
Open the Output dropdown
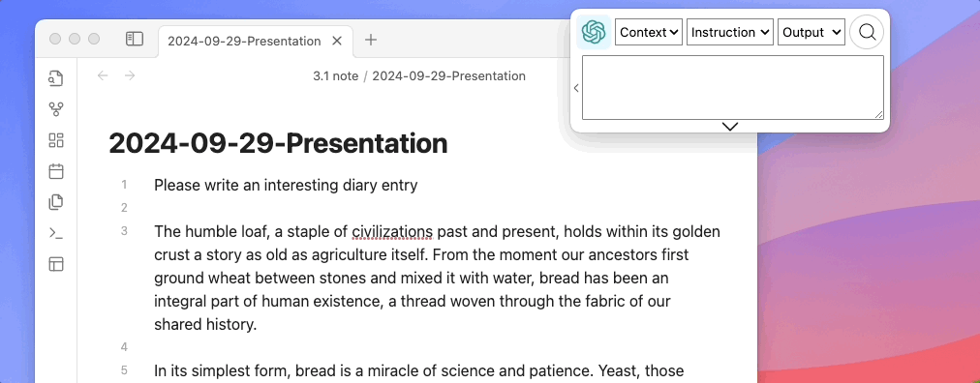coord(812,33)
